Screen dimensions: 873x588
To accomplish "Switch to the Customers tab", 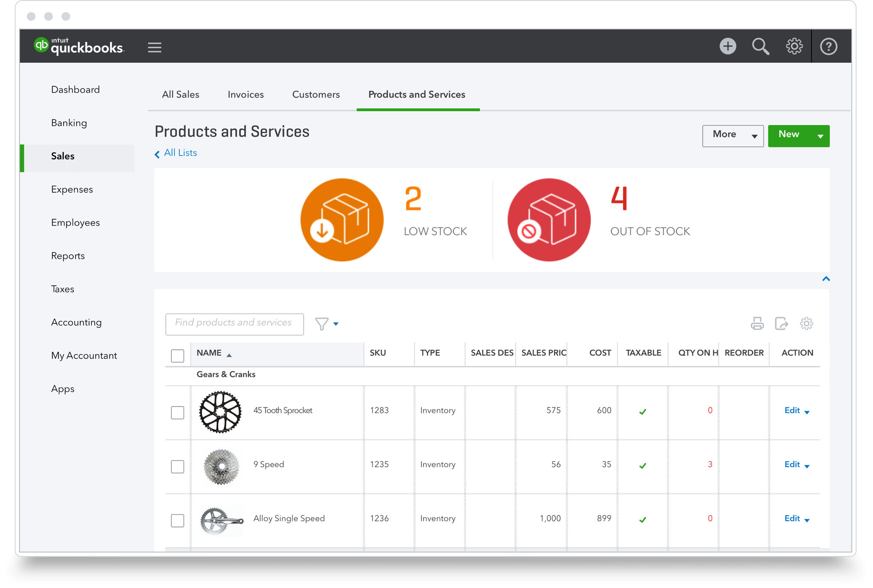I will [317, 94].
